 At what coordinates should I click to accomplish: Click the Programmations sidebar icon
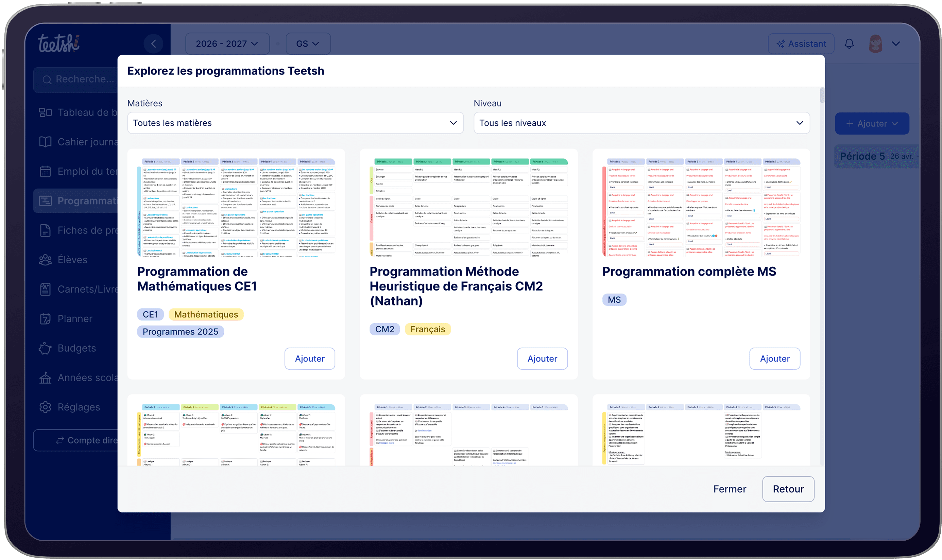(45, 201)
